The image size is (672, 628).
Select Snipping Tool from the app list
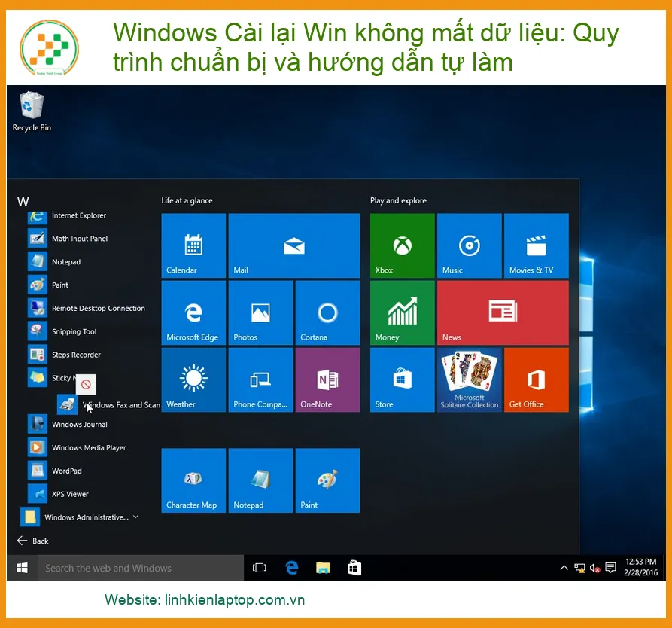86,331
